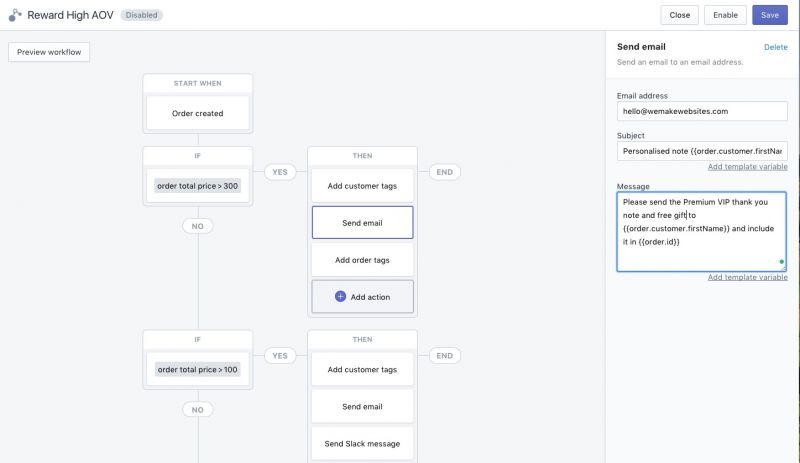The width and height of the screenshot is (800, 463).
Task: Open Preview workflow
Action: [x=49, y=52]
